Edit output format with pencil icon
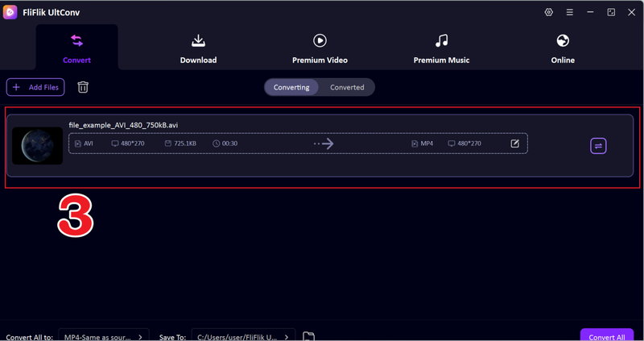644x341 pixels. [514, 143]
